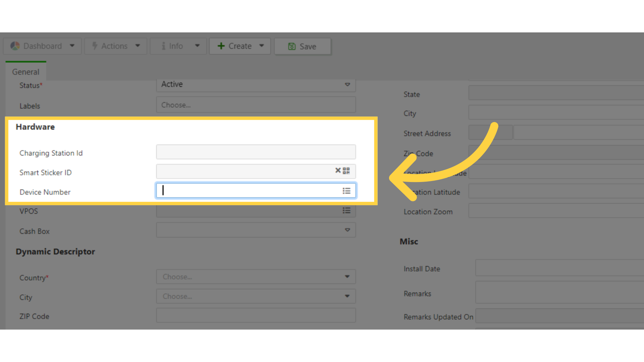Expand the Create dropdown arrow

tap(262, 46)
